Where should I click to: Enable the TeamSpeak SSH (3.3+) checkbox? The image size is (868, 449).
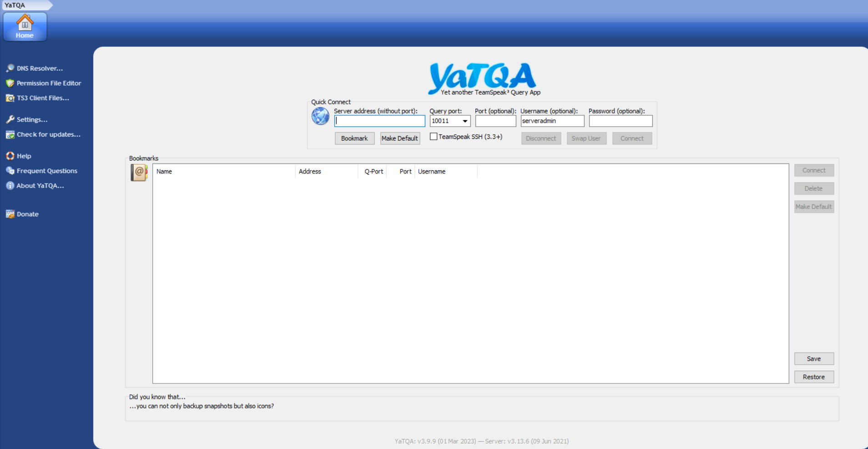pyautogui.click(x=434, y=137)
